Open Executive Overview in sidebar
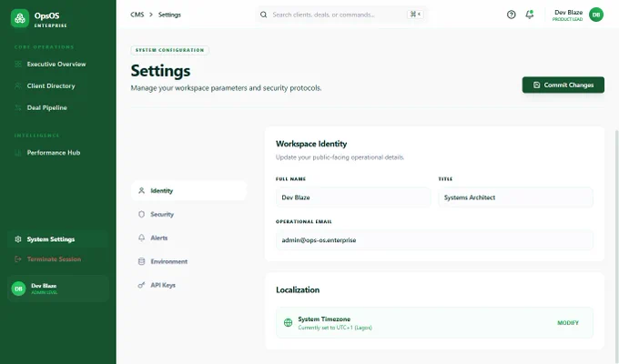Screen dimensions: 619x364 pos(57,64)
